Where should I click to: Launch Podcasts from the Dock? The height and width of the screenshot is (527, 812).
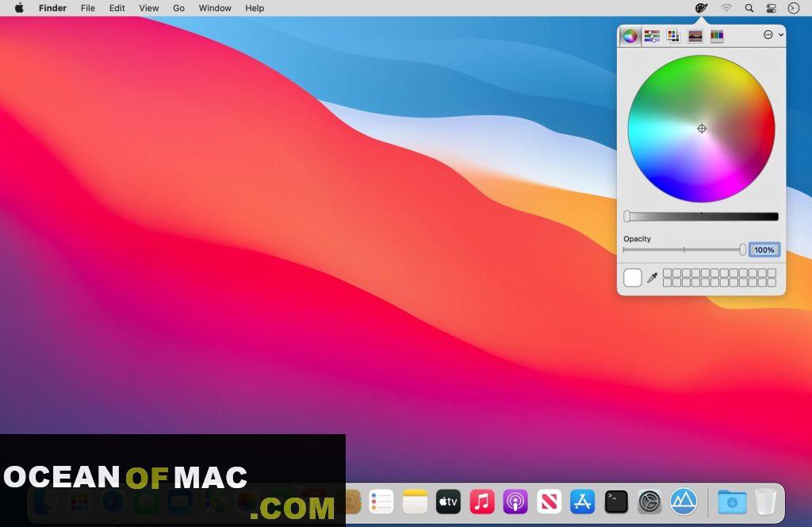click(515, 502)
